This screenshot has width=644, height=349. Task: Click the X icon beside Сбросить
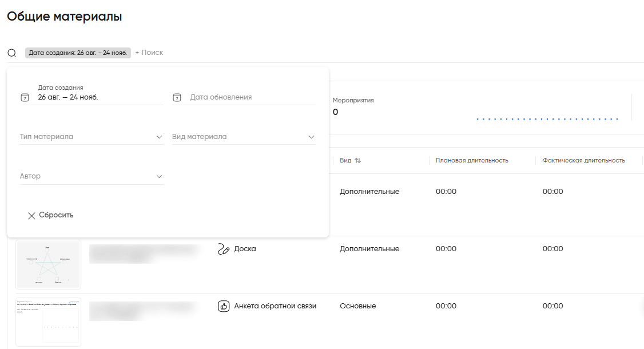[x=31, y=216]
